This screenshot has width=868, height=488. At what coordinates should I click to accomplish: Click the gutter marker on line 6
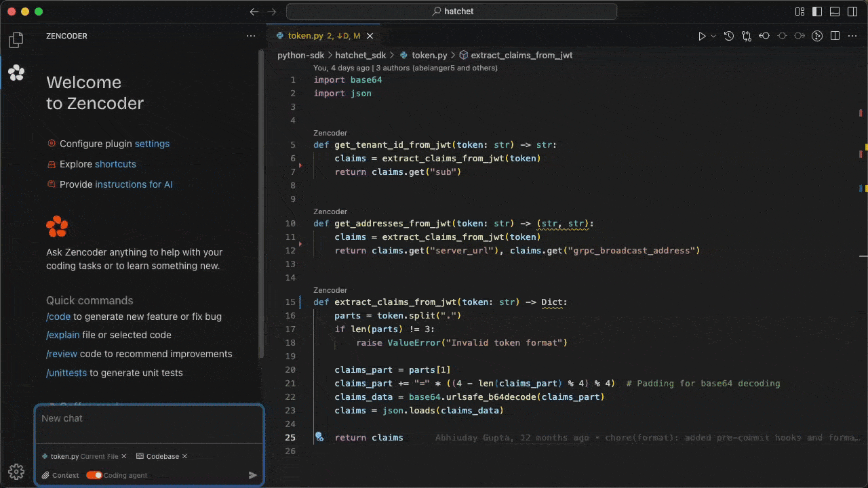(300, 164)
